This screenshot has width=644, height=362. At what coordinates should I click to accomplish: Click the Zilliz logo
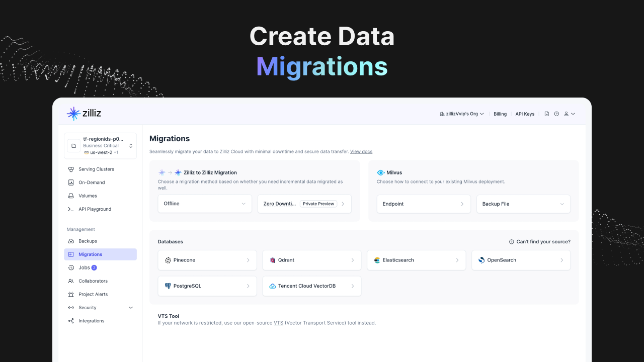pyautogui.click(x=84, y=114)
